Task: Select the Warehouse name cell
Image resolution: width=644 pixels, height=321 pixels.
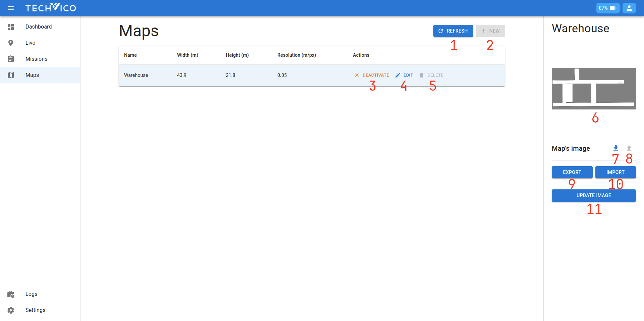Action: pos(136,75)
